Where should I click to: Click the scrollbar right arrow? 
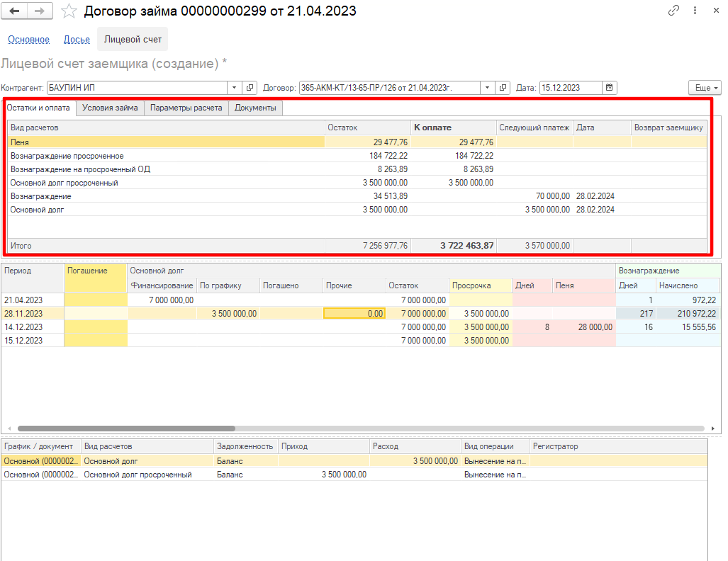click(712, 429)
